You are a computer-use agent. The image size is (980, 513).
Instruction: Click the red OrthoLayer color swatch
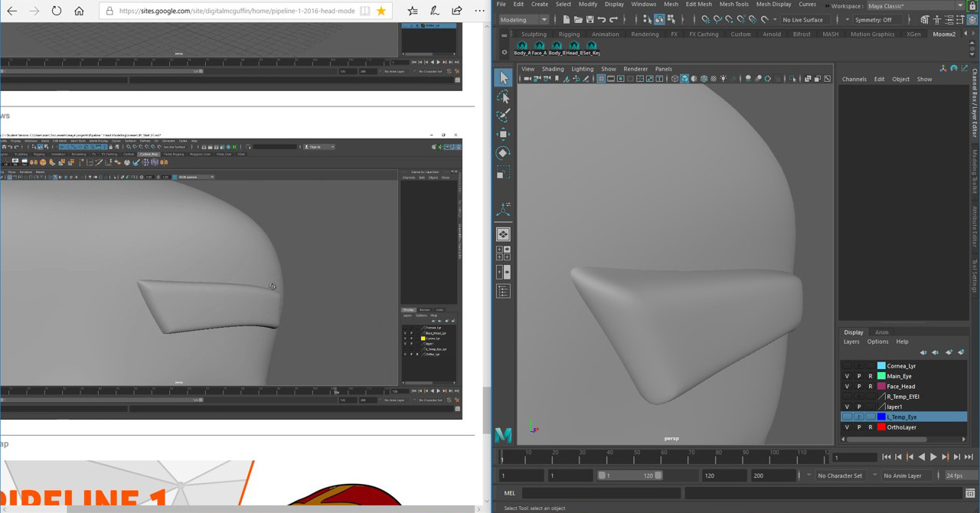[x=881, y=427]
